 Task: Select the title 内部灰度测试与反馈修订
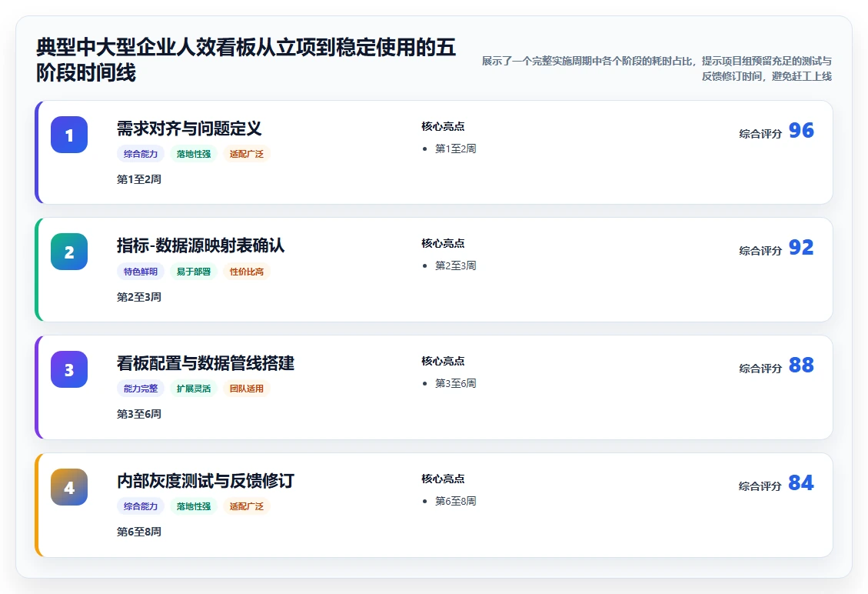click(x=205, y=481)
